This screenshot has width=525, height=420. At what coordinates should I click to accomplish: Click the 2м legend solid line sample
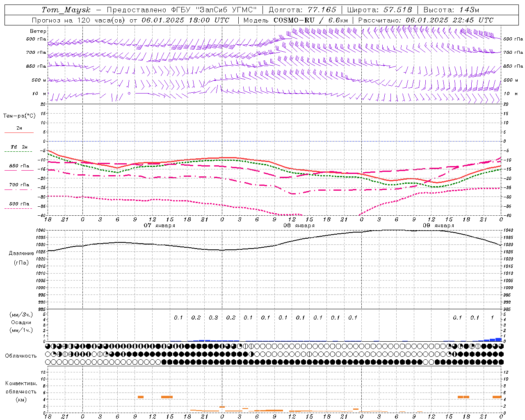pyautogui.click(x=19, y=132)
